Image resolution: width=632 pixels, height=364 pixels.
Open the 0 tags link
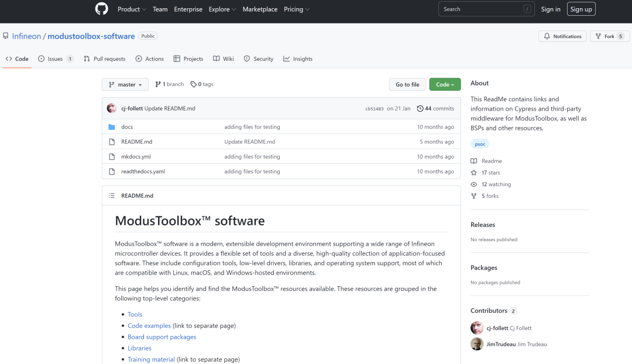coord(202,84)
